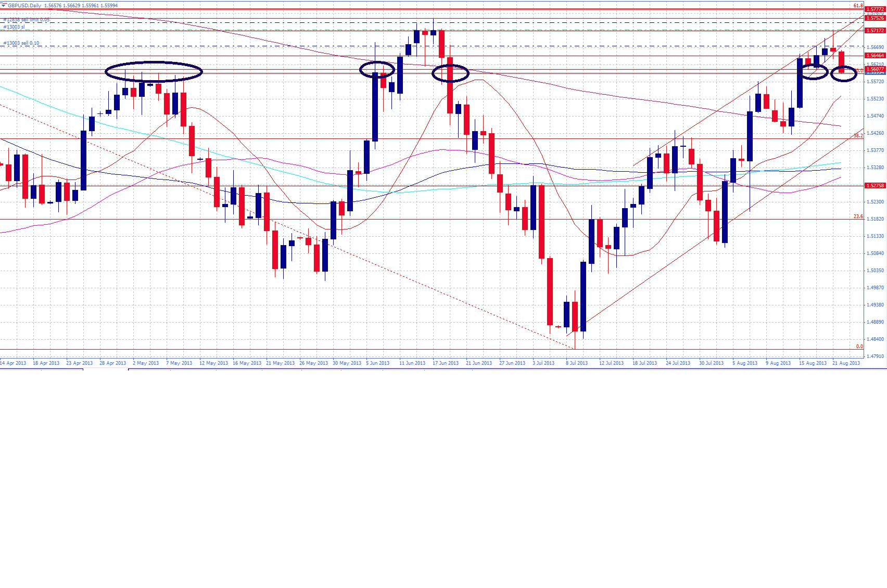
Task: Click the 1.50350 price scale value
Action: pos(876,270)
